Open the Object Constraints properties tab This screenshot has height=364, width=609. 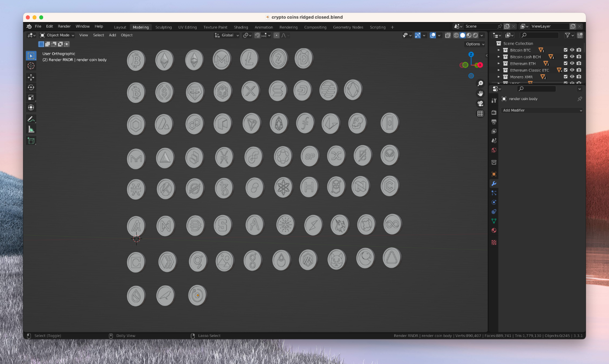coord(494,211)
